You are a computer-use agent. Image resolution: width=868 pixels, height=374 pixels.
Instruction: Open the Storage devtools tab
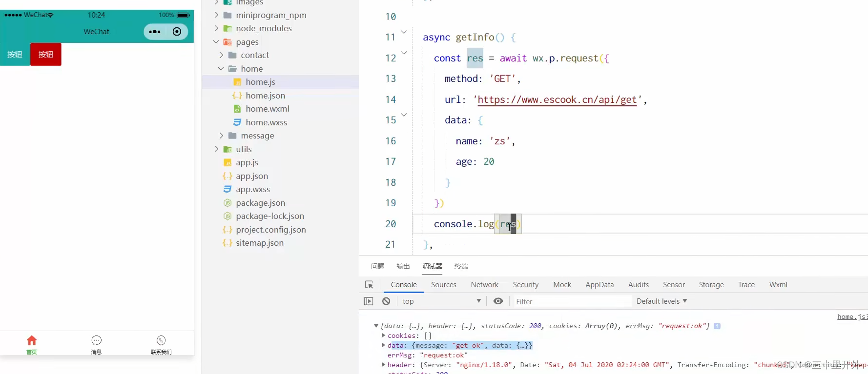[711, 285]
